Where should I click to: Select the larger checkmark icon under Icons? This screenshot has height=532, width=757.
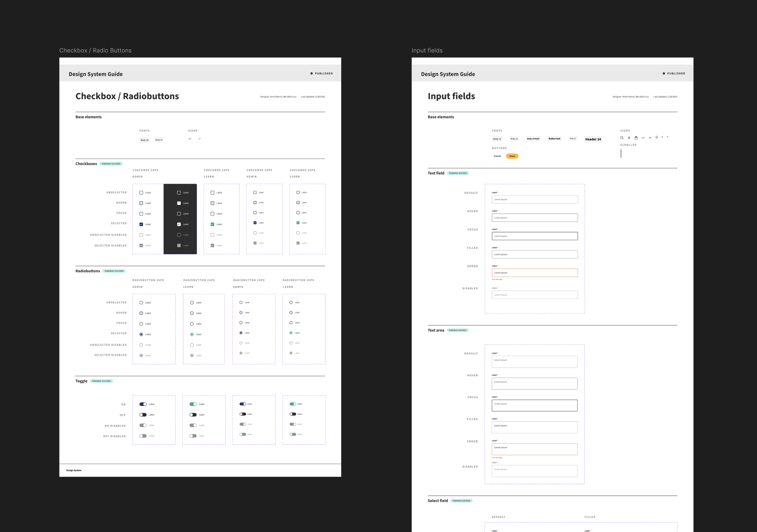190,139
